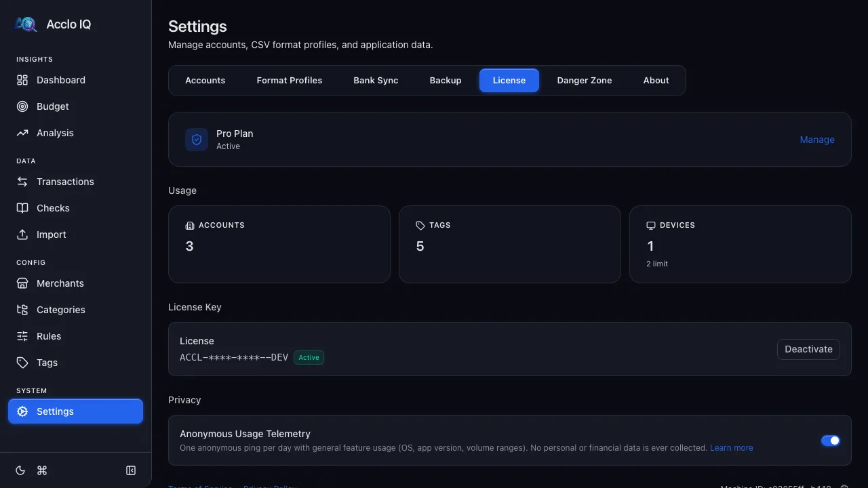868x488 pixels.
Task: Click the License Key section heading
Action: pyautogui.click(x=195, y=307)
